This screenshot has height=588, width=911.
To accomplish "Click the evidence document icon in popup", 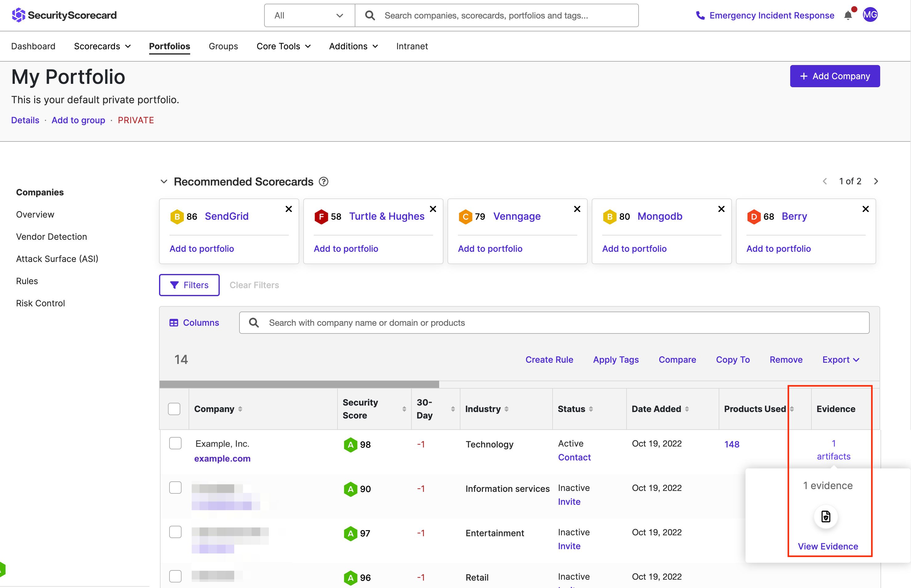I will point(826,517).
